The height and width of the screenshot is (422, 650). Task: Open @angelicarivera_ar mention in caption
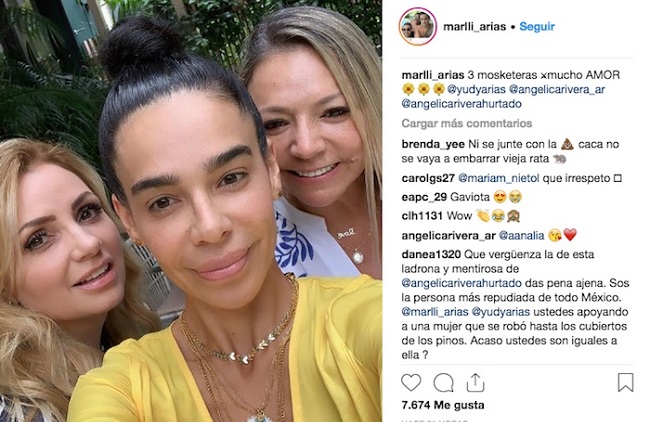pyautogui.click(x=557, y=89)
